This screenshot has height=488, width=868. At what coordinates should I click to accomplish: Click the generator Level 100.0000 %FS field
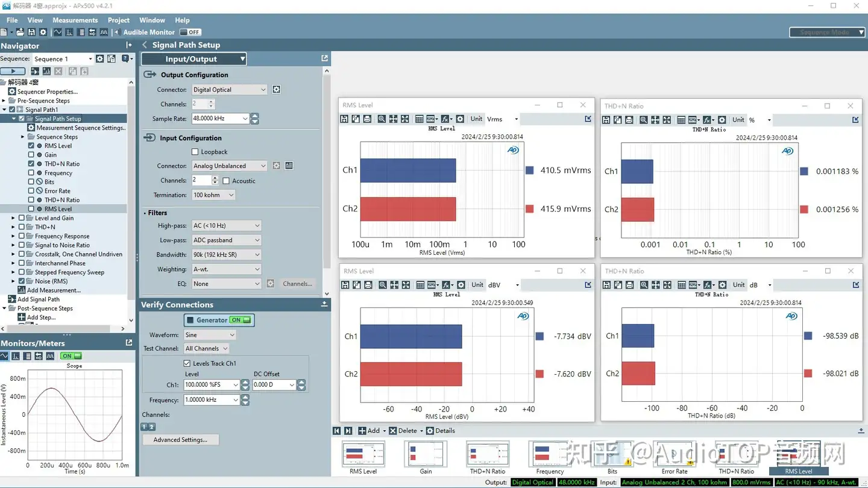[212, 385]
